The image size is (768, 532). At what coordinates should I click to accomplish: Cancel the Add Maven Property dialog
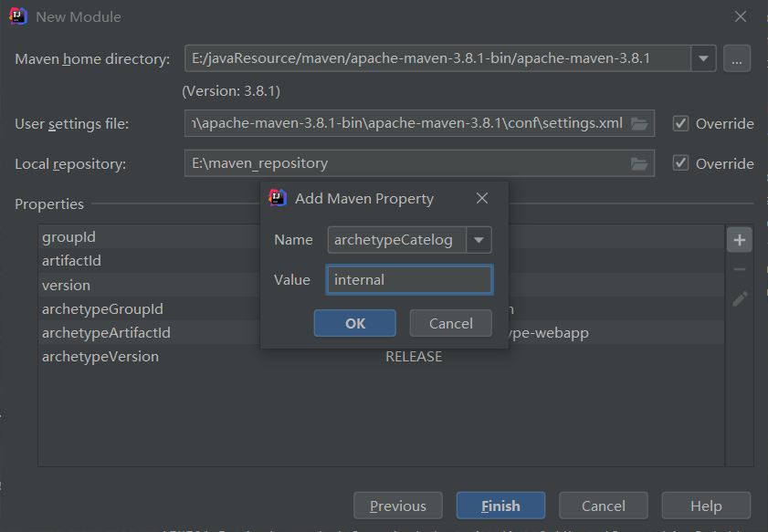[450, 323]
